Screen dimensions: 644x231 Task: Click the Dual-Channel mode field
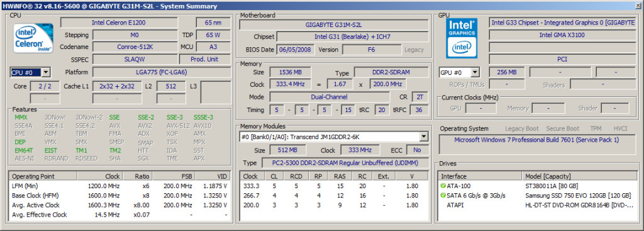point(330,97)
